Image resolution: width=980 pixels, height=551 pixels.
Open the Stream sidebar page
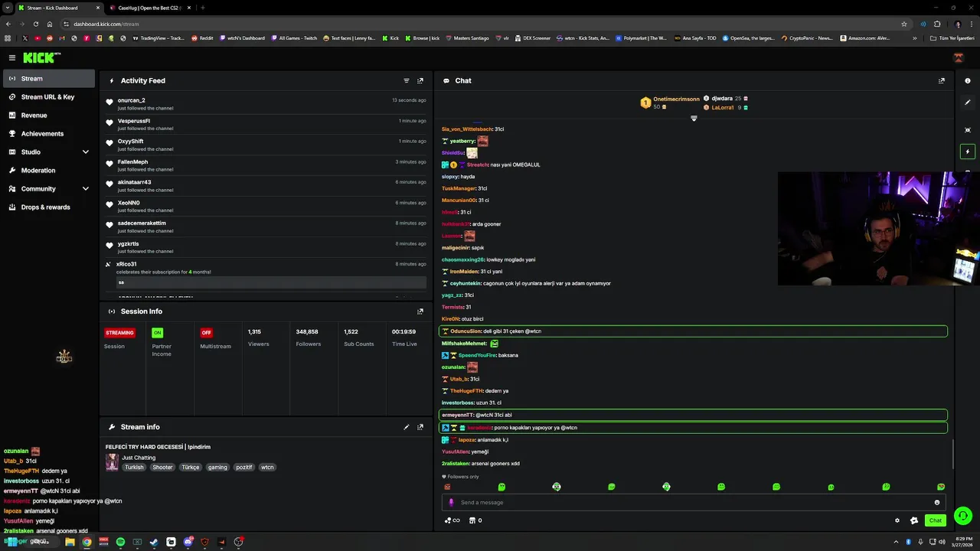pyautogui.click(x=49, y=78)
